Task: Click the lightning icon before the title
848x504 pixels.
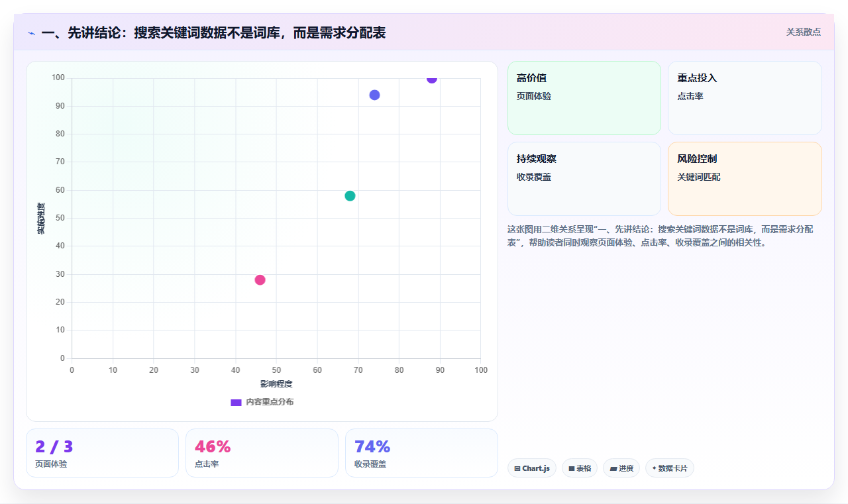Action: click(31, 33)
